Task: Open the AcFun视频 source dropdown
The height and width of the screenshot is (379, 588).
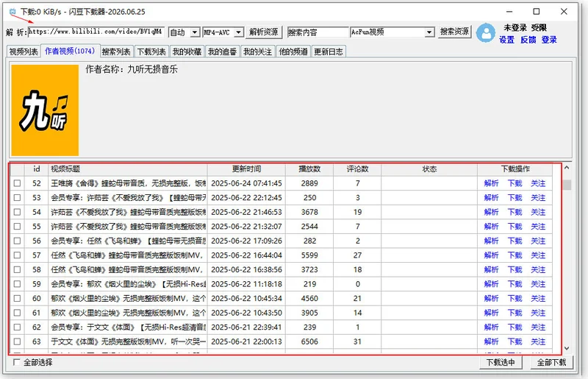Action: tap(429, 32)
